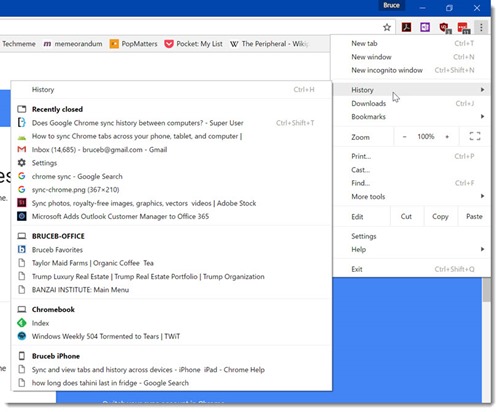
Task: Reopen the Adobe Stock sync photos tab
Action: (172, 203)
